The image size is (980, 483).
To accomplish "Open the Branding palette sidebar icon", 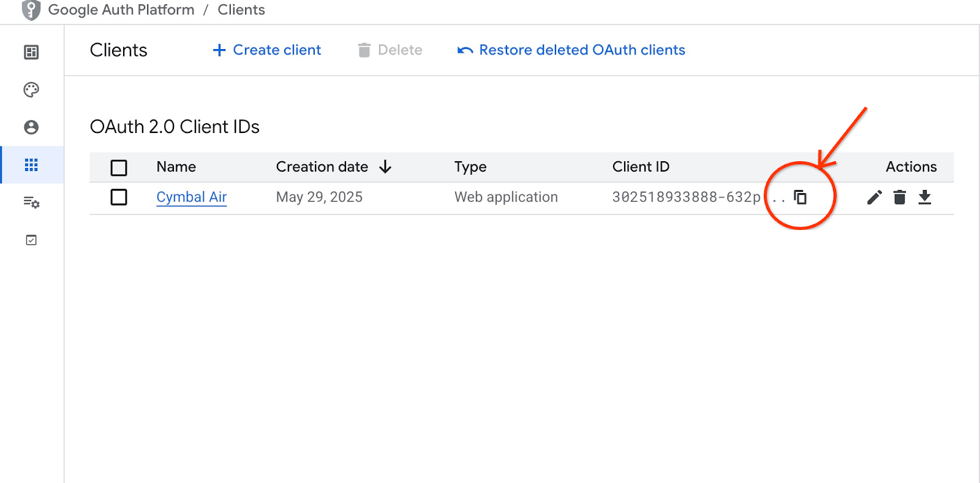I will (x=31, y=90).
